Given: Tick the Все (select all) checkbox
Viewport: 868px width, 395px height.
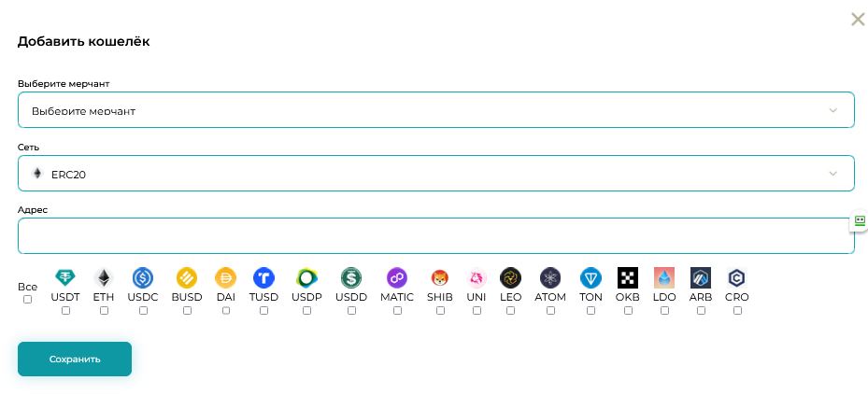Looking at the screenshot, I should 27,300.
